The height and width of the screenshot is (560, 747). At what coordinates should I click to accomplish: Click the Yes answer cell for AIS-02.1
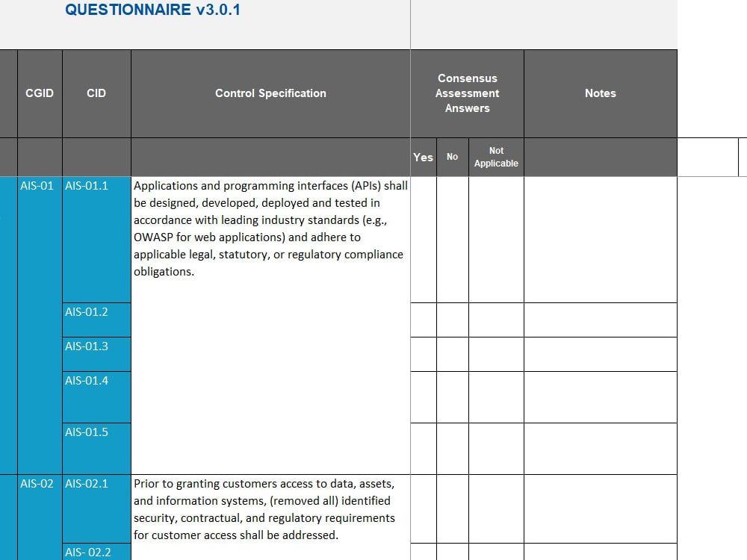(423, 508)
